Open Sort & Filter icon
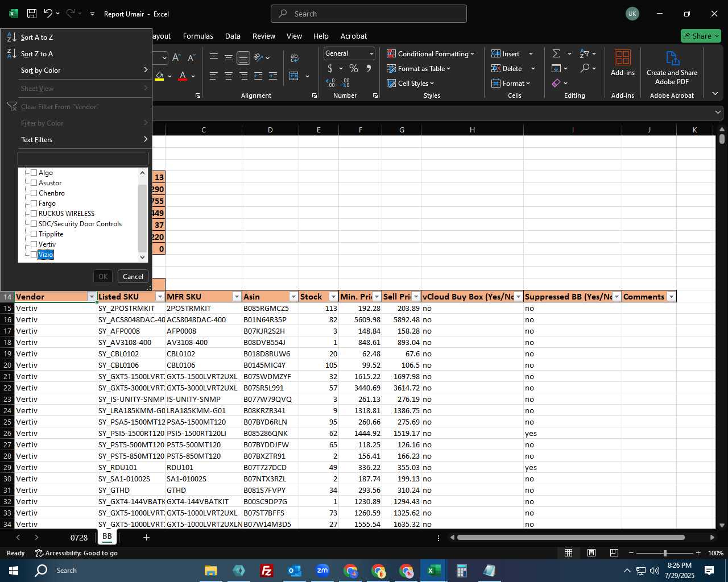This screenshot has width=728, height=582. point(585,53)
